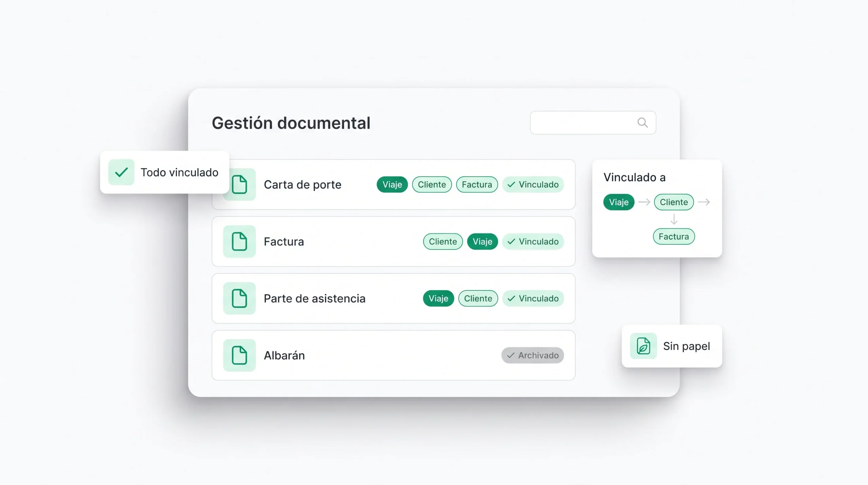Click Factura chip in Vinculado a panel
The image size is (868, 485).
click(674, 237)
